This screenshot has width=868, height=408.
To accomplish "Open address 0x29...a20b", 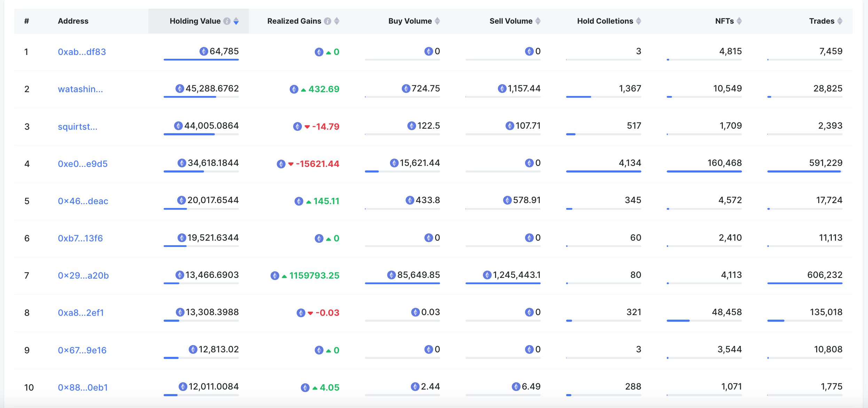I will tap(83, 275).
